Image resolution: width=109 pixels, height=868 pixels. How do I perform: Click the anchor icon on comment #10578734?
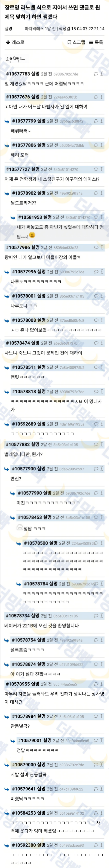(x=102, y=616)
